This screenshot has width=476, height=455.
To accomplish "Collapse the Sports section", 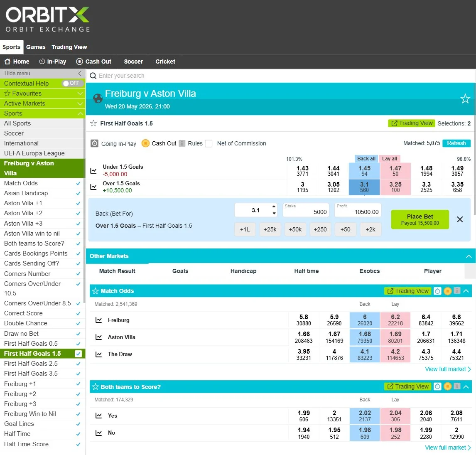I will [80, 113].
